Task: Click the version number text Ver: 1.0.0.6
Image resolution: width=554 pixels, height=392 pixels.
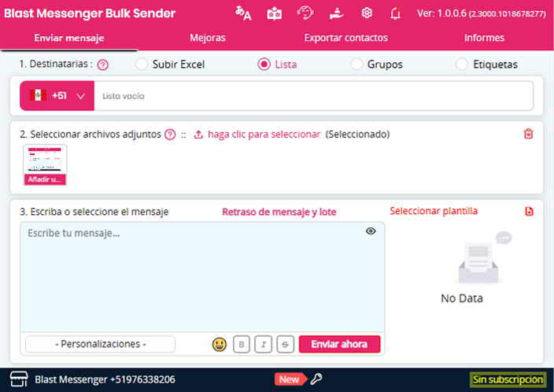Action: pos(441,13)
